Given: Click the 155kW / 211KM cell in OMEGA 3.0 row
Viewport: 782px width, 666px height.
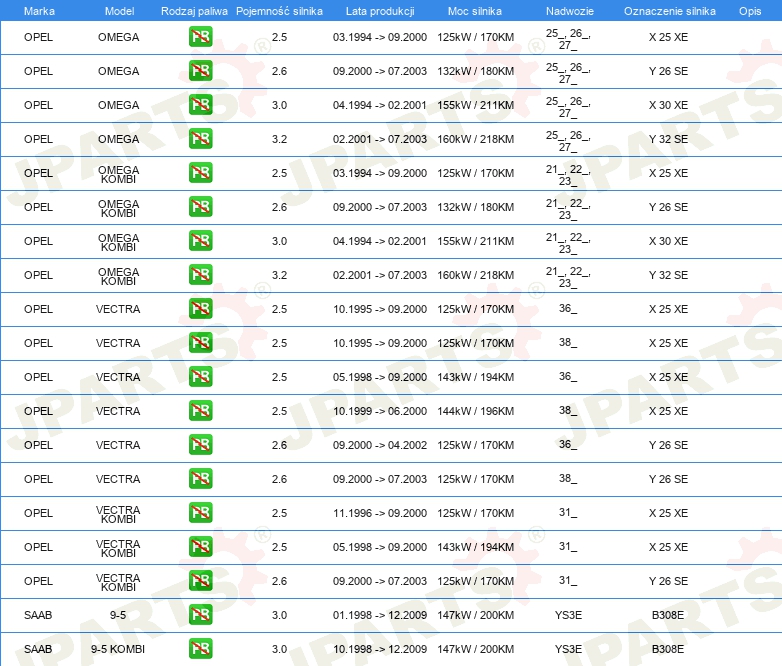Looking at the screenshot, I should tap(475, 105).
